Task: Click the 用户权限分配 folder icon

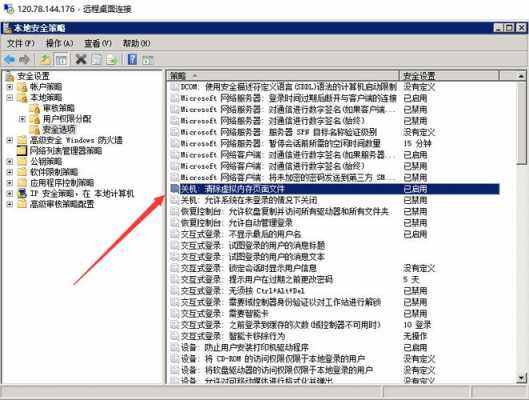Action: (35, 119)
